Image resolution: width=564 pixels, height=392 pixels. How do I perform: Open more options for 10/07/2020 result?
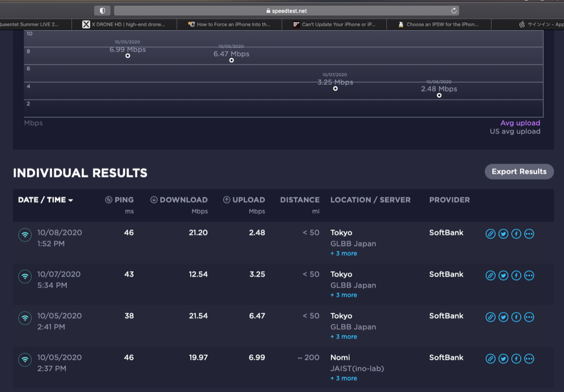click(x=529, y=276)
